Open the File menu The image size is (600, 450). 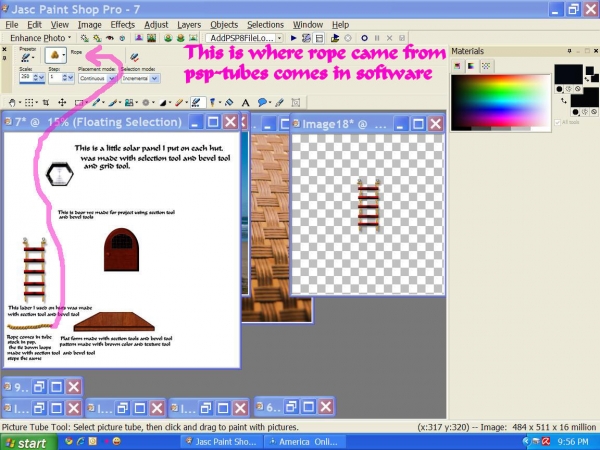coord(12,25)
